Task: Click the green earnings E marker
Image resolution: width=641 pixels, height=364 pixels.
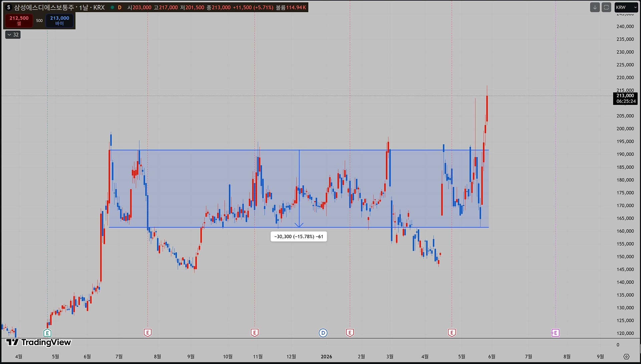Action: (x=47, y=333)
